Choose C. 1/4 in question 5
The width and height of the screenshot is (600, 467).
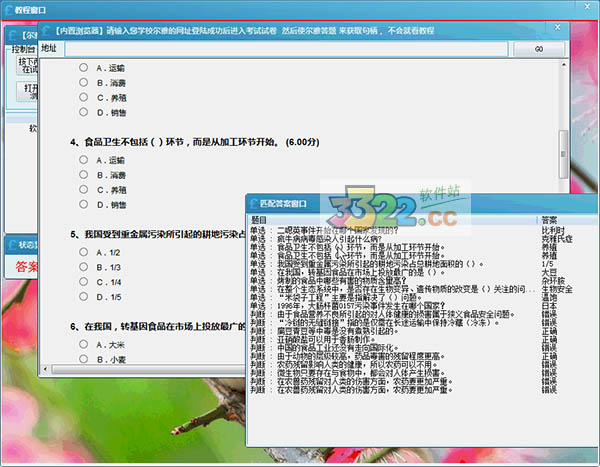(x=83, y=282)
